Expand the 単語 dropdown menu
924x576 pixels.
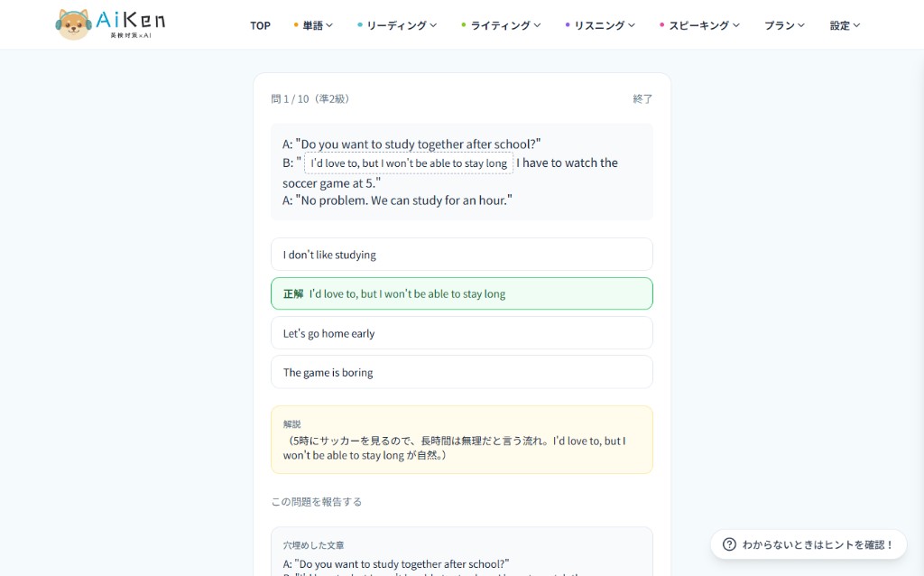click(313, 25)
